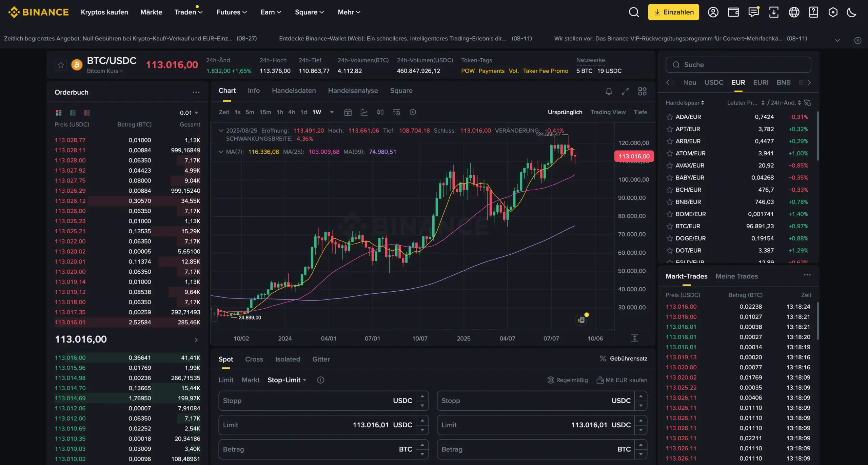Screen dimensions: 868x465
Task: Click the Einzahlen button
Action: click(x=673, y=12)
